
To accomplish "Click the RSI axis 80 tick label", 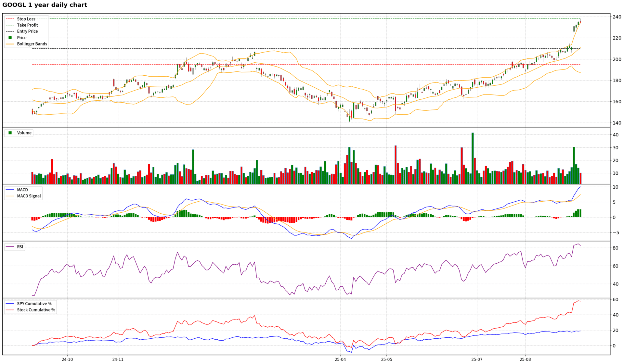I will point(615,248).
